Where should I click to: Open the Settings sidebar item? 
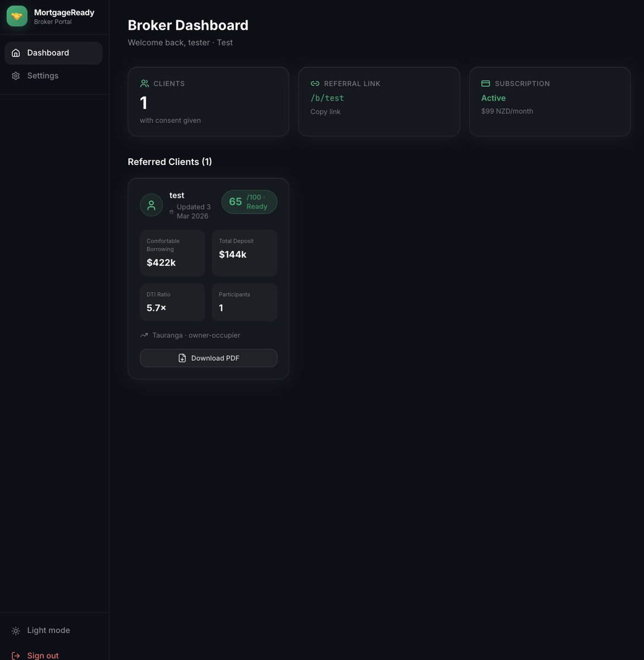[x=53, y=76]
